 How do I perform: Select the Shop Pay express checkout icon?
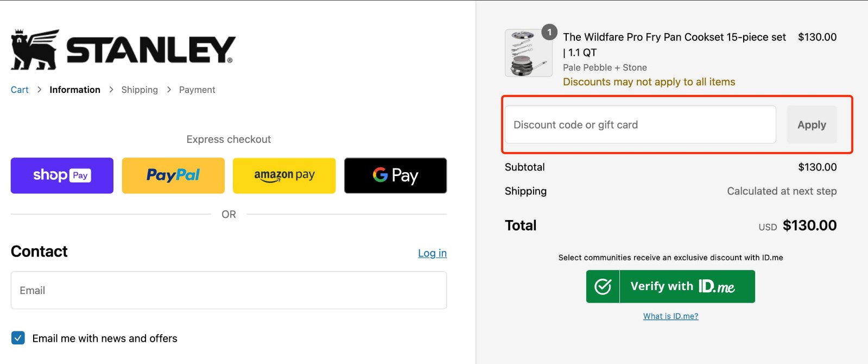61,175
